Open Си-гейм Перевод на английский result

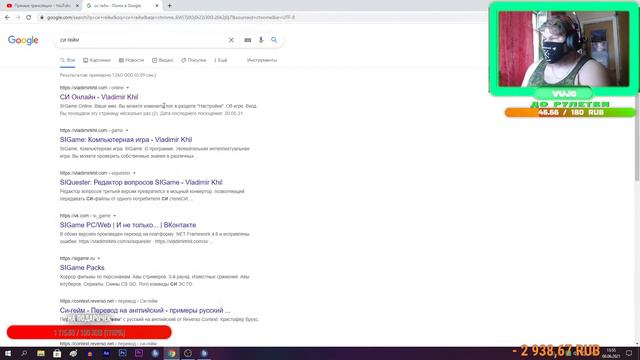coord(145,310)
